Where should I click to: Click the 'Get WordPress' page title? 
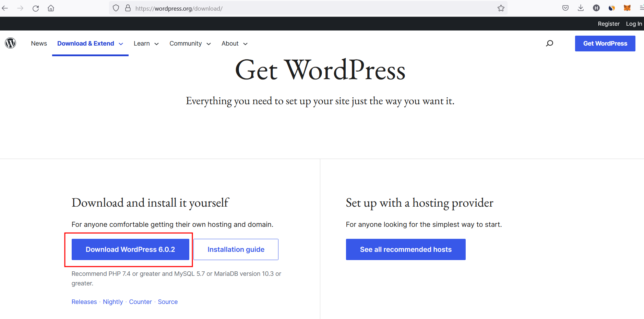320,70
